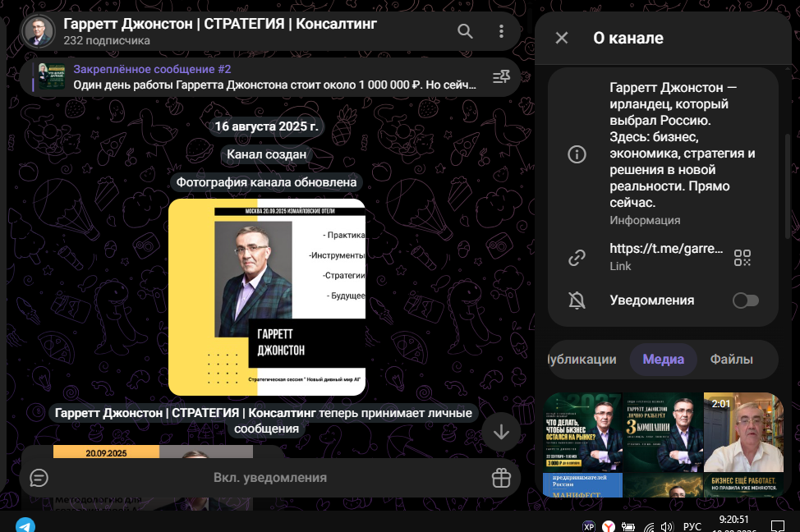Screen dimensions: 800x532
Task: Click the channel avatar in header
Action: 39,31
